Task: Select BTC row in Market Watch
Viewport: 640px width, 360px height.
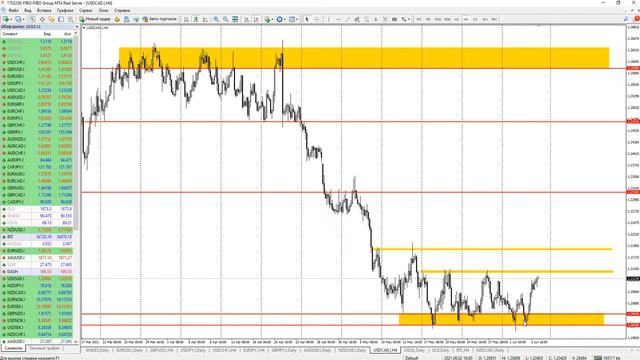Action: point(38,237)
